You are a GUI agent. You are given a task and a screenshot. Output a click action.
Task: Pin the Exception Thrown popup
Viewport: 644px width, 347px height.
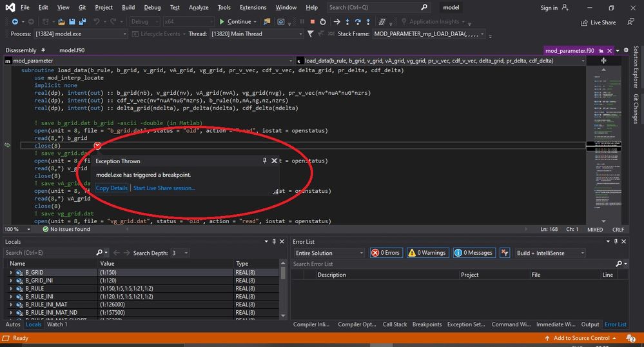point(264,161)
